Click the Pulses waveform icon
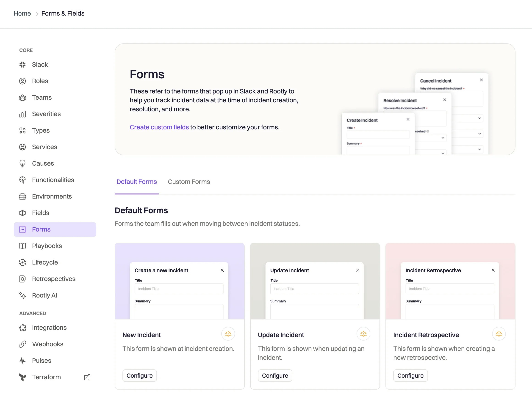The image size is (532, 393). 22,361
